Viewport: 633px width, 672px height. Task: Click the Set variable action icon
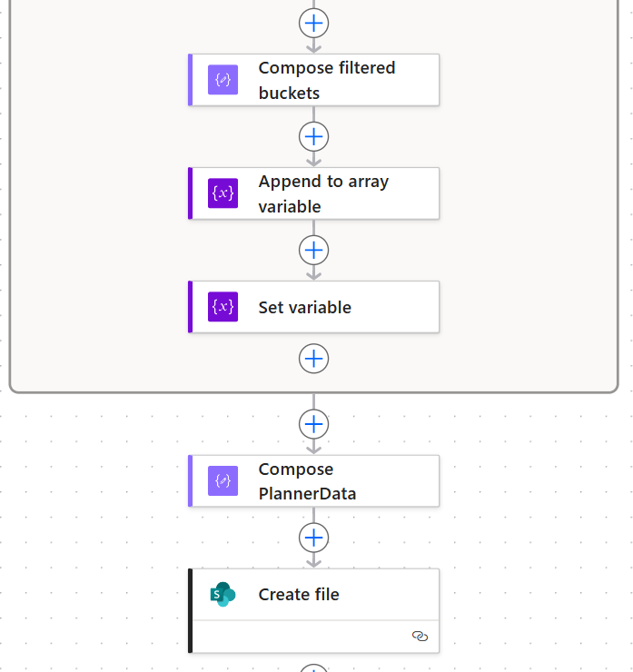pyautogui.click(x=223, y=307)
